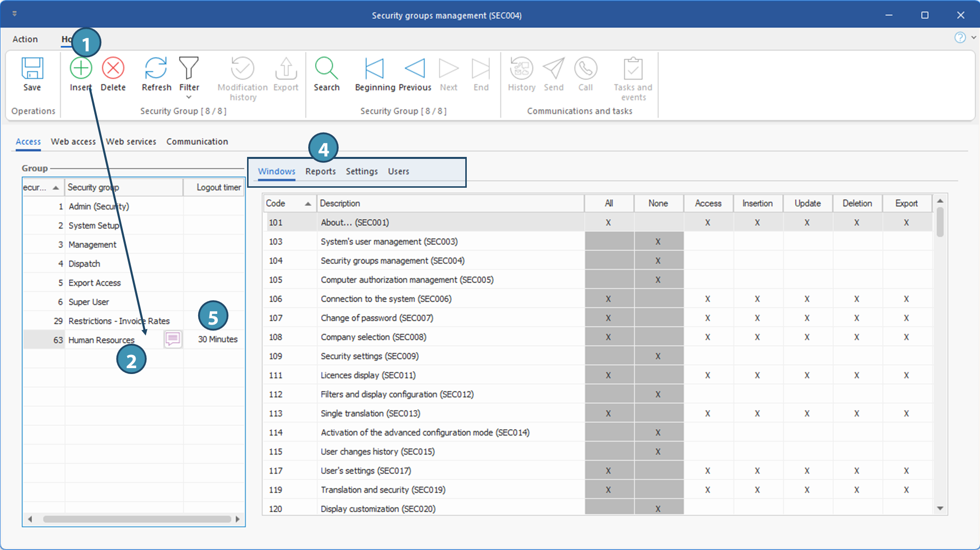Go to Previous security group
This screenshot has height=550, width=980.
(x=415, y=68)
